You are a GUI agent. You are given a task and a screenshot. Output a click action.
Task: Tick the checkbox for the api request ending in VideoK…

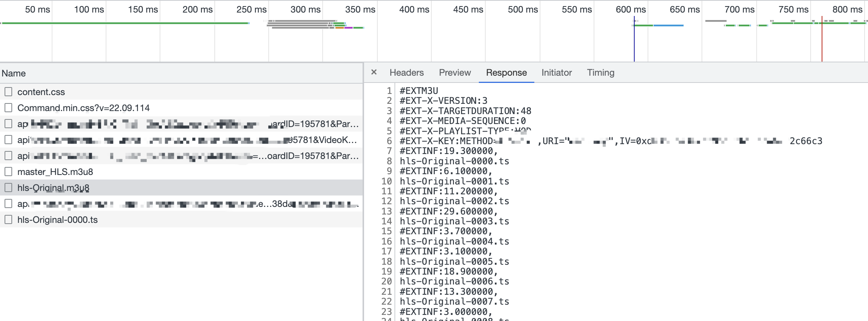click(8, 140)
